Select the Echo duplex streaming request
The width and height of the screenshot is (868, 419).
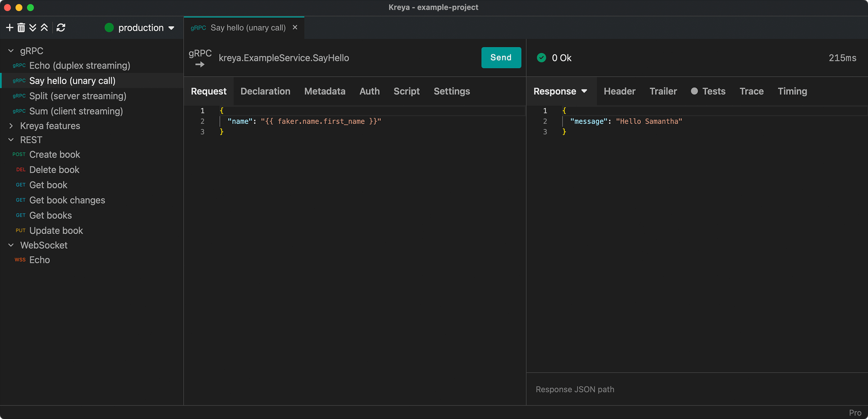point(80,65)
